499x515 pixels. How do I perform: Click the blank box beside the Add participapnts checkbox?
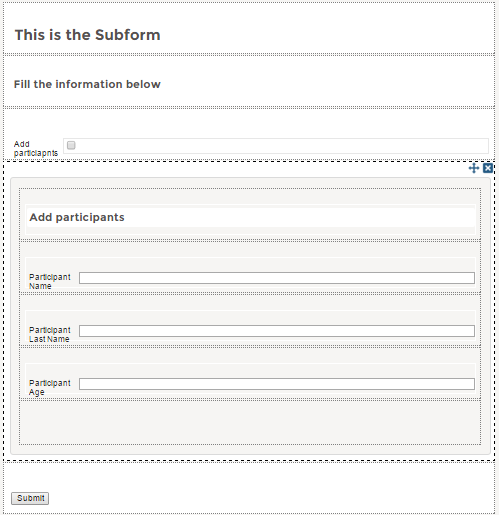point(282,146)
